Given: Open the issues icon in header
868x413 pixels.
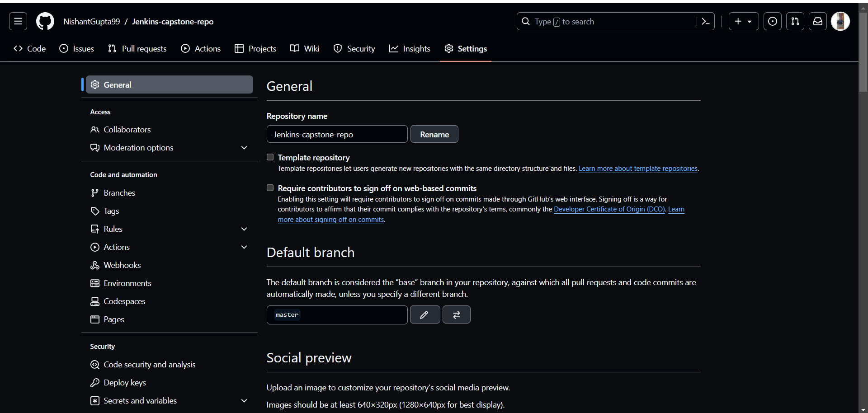Looking at the screenshot, I should pos(773,21).
